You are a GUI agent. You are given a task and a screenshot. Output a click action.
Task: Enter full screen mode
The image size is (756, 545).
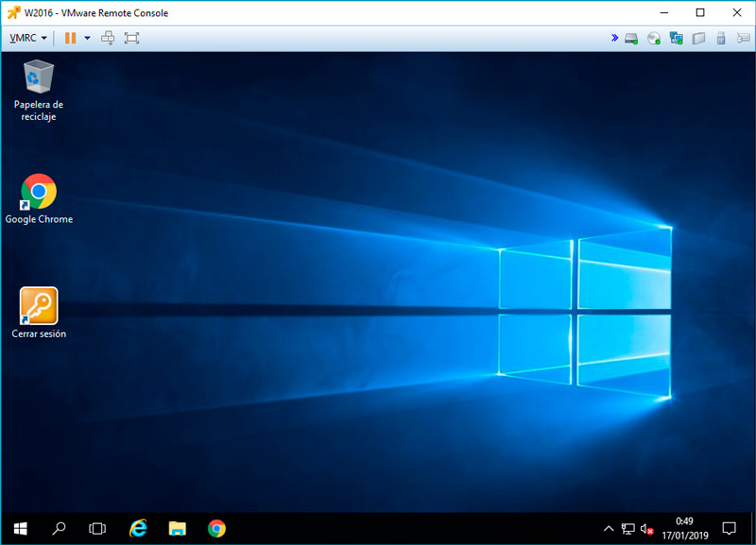[x=131, y=38]
